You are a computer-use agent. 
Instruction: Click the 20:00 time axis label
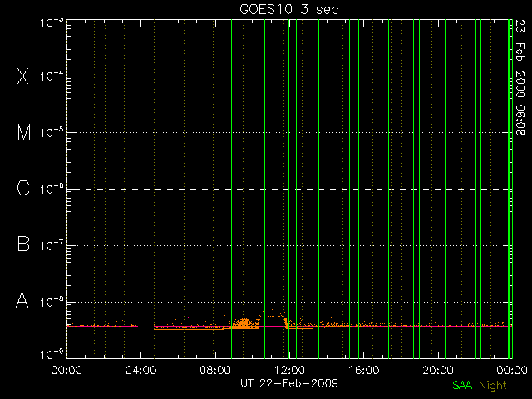point(438,370)
